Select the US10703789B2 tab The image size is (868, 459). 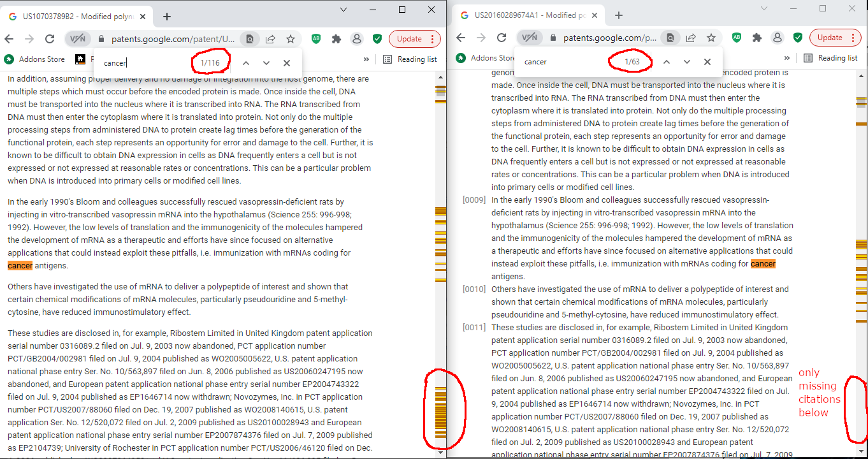point(70,17)
